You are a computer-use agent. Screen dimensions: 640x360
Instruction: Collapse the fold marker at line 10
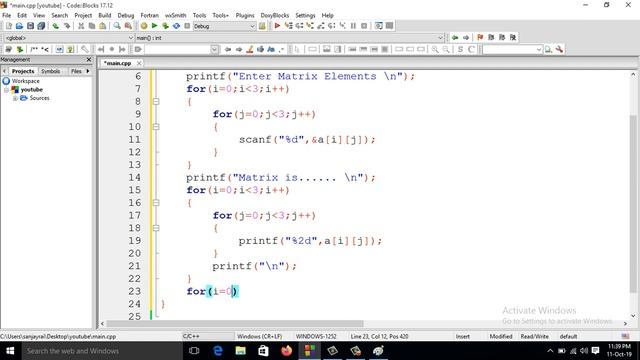click(156, 127)
